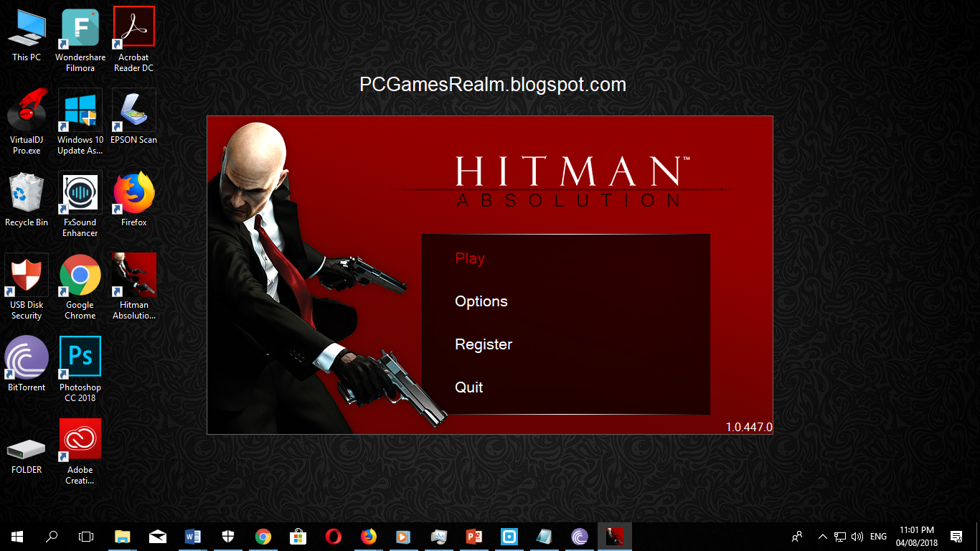Viewport: 980px width, 551px height.
Task: Select EPSON Scan desktop shortcut
Action: [134, 117]
